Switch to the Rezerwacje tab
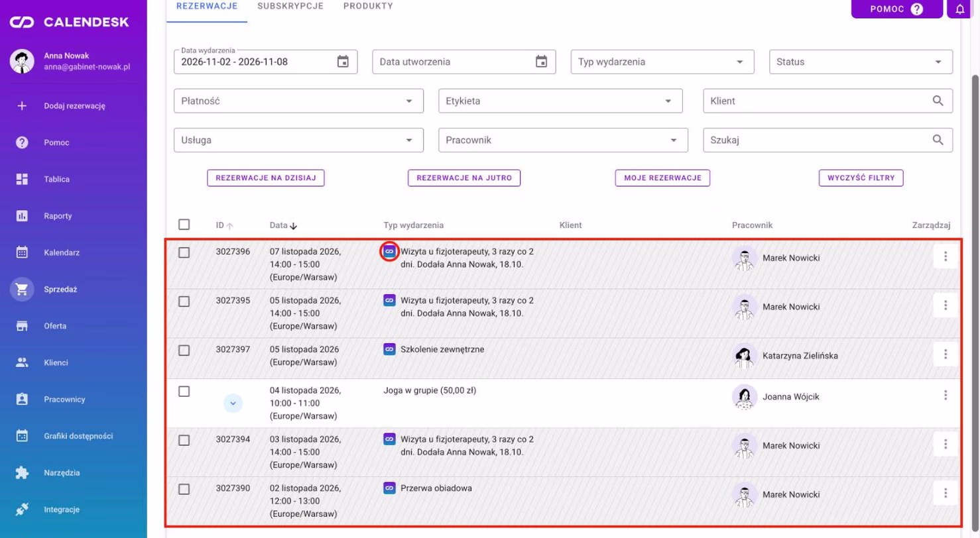Viewport: 980px width, 538px height. click(x=206, y=7)
